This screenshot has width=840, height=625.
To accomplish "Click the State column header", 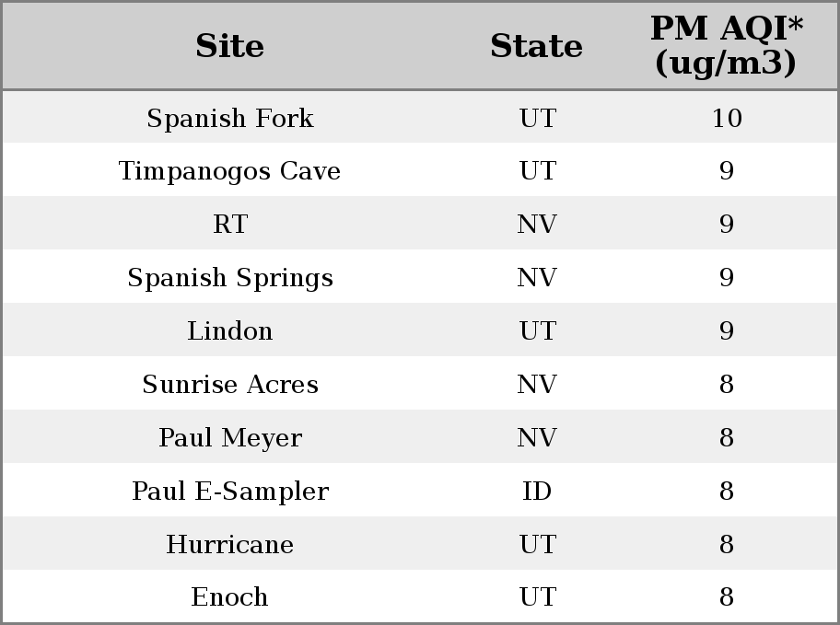I will pyautogui.click(x=536, y=45).
